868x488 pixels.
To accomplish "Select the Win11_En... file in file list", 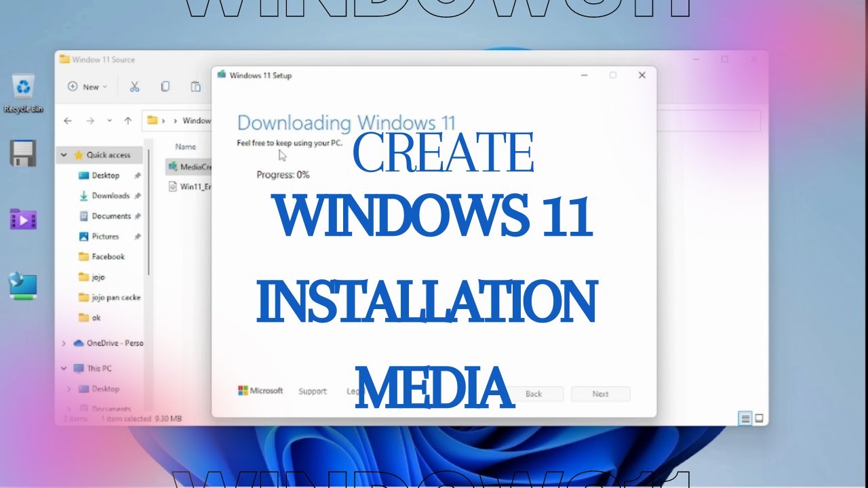I will (x=189, y=187).
